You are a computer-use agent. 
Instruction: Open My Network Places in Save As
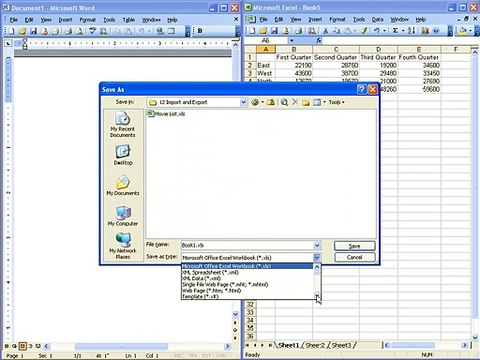point(123,246)
